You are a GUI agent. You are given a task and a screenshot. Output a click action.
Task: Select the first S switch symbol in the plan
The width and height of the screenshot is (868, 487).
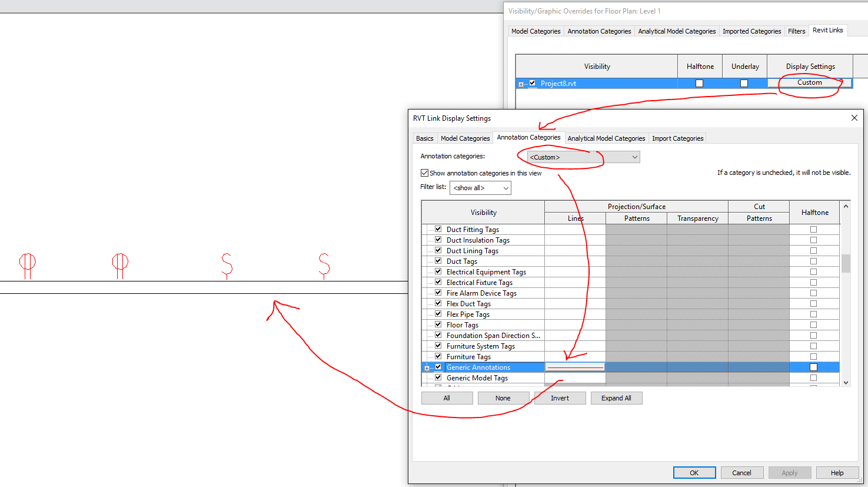(x=227, y=265)
